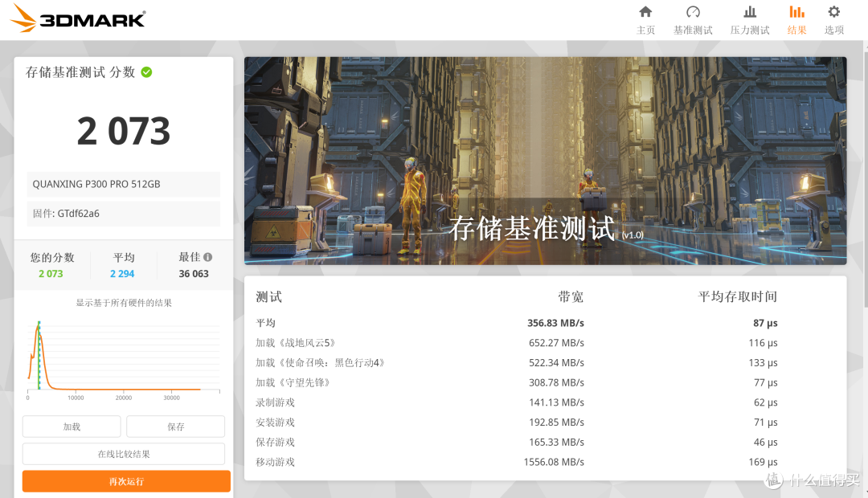The height and width of the screenshot is (498, 868).
Task: Click the 带宽 column header
Action: tap(571, 296)
